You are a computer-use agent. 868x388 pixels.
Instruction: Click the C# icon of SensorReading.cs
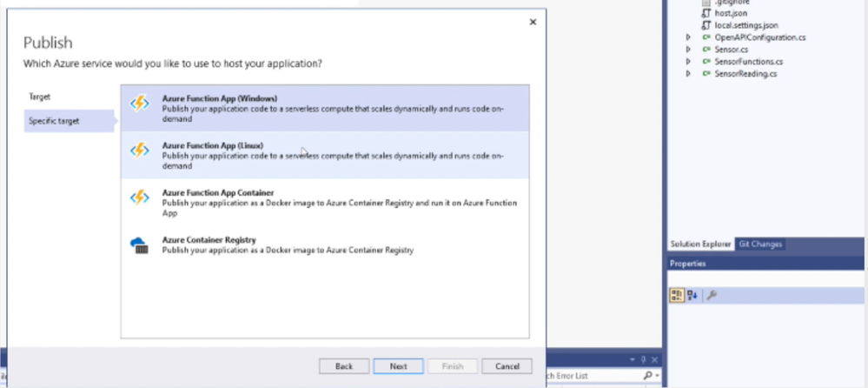coord(706,74)
